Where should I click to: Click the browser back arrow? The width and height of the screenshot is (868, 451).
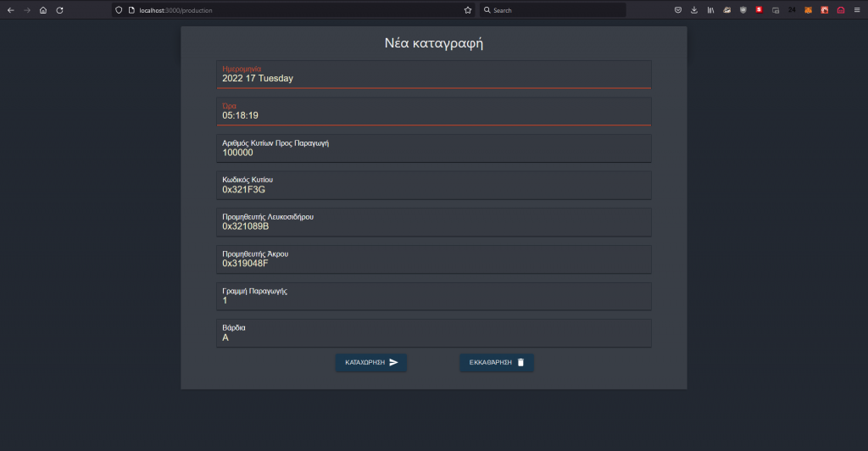pyautogui.click(x=10, y=10)
